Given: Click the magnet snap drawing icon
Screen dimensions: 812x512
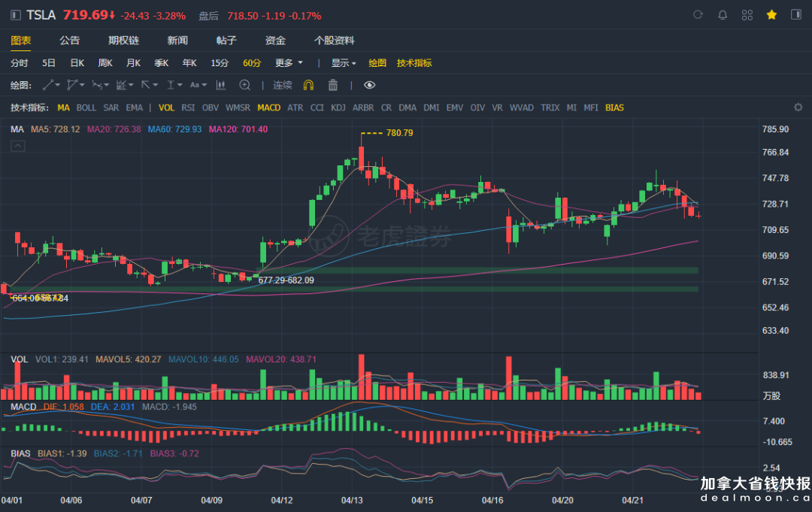Looking at the screenshot, I should click(x=308, y=85).
